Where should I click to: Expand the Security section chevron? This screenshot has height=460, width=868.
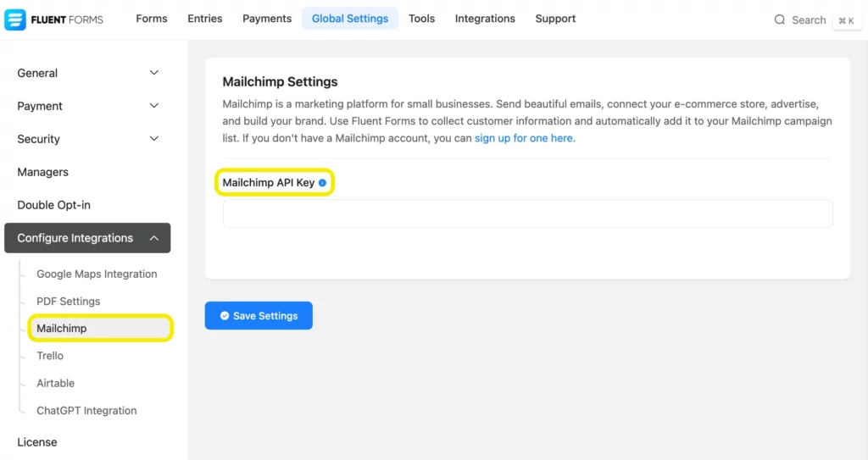coord(154,139)
